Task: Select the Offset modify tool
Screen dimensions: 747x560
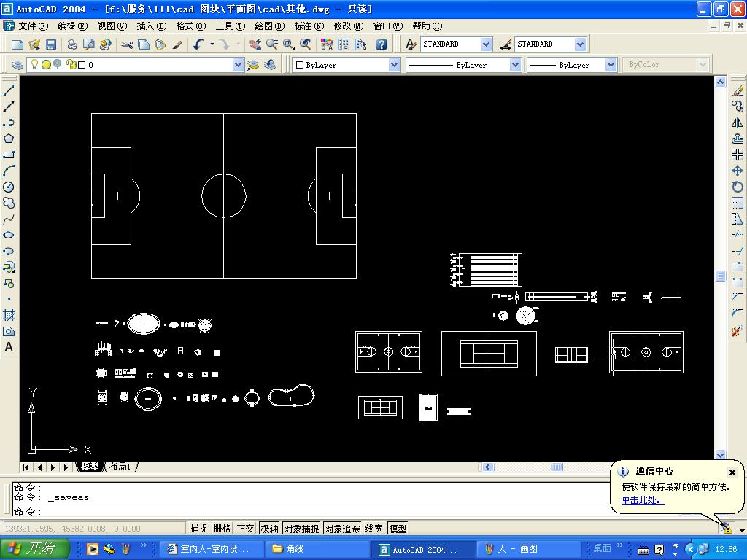Action: tap(738, 139)
